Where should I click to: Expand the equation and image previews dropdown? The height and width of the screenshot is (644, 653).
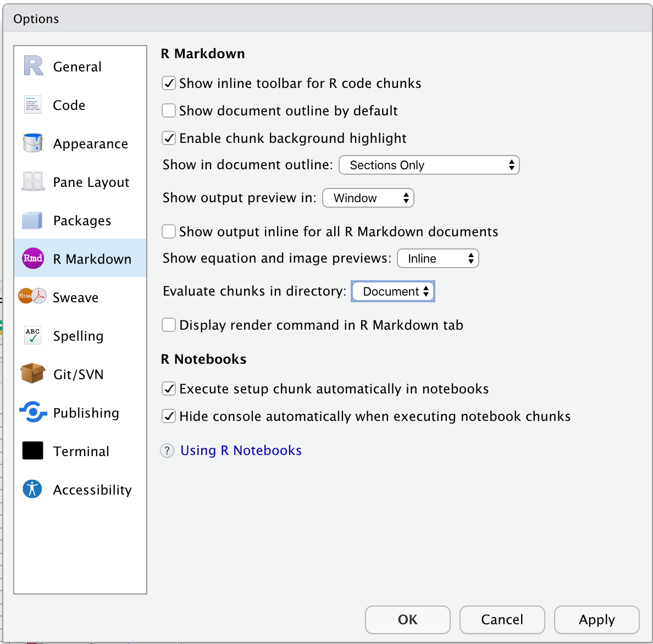(x=438, y=258)
